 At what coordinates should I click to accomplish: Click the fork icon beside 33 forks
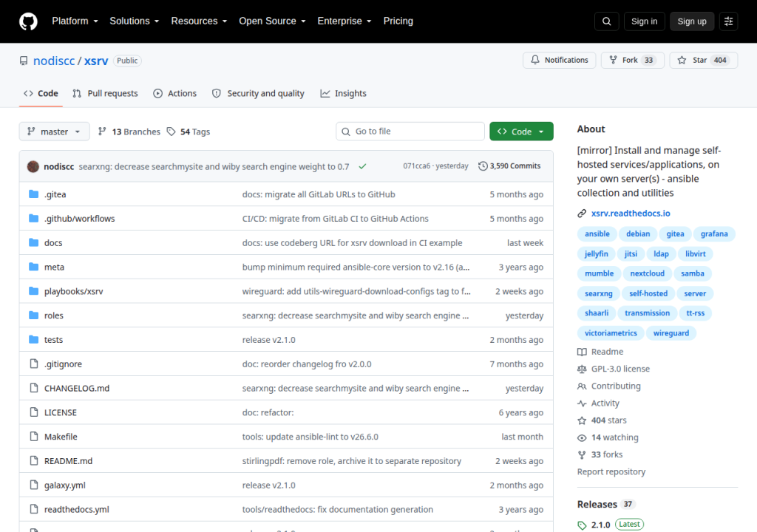tap(582, 454)
